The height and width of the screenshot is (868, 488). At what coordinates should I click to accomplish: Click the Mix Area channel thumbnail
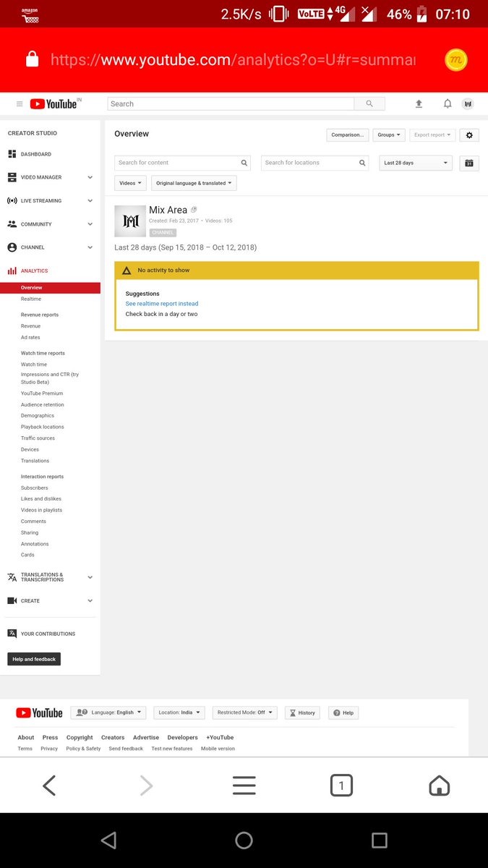pyautogui.click(x=130, y=221)
